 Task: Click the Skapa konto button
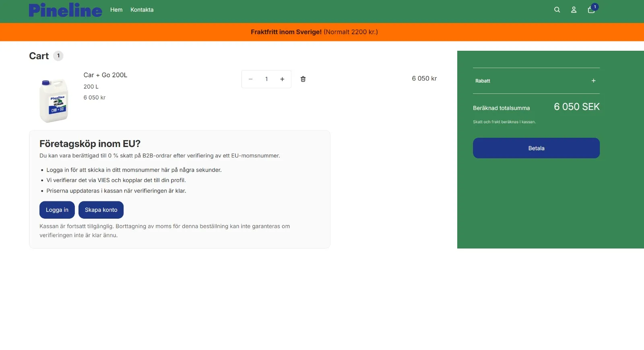101,210
